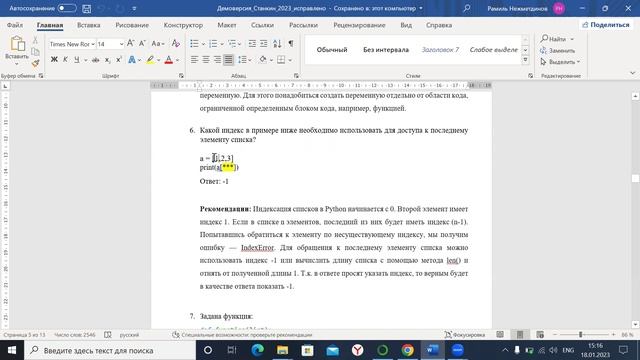Screen dimensions: 640x360
Task: Increase indent icon
Action: (264, 43)
